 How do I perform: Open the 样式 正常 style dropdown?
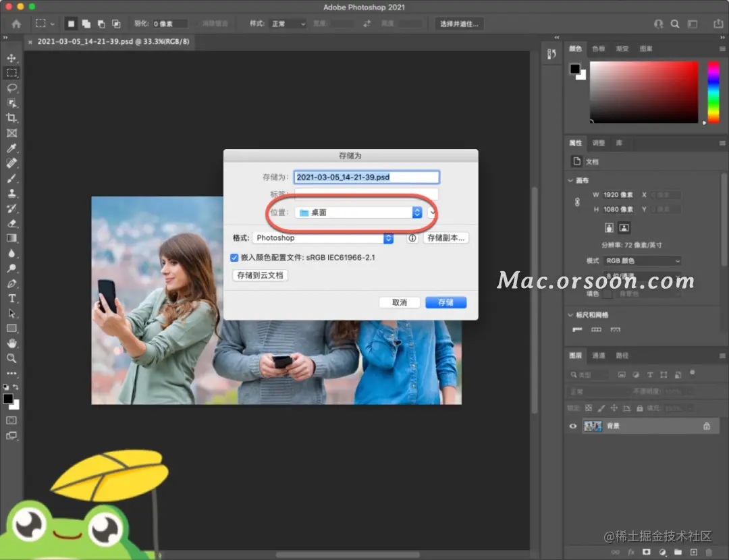(x=289, y=24)
